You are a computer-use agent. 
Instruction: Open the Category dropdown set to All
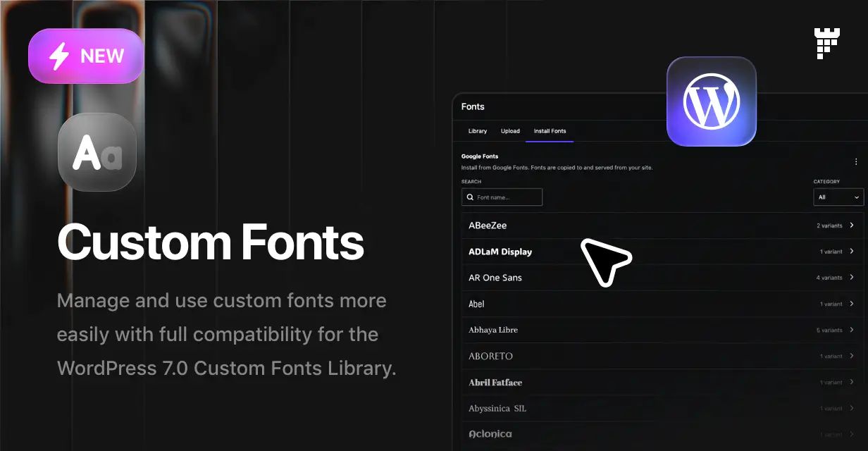pyautogui.click(x=838, y=197)
